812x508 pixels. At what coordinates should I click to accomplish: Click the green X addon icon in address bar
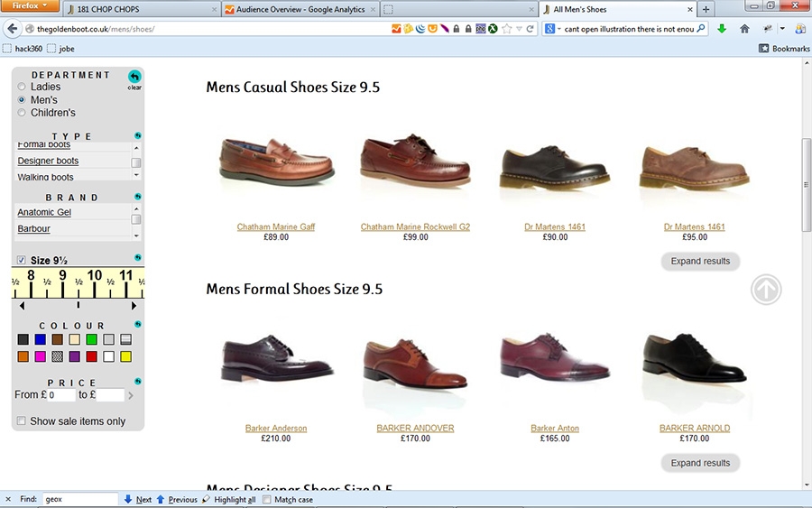pyautogui.click(x=493, y=29)
